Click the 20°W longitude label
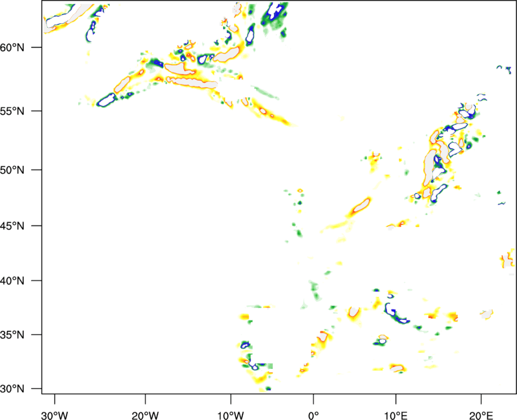The width and height of the screenshot is (517, 420). [x=145, y=415]
